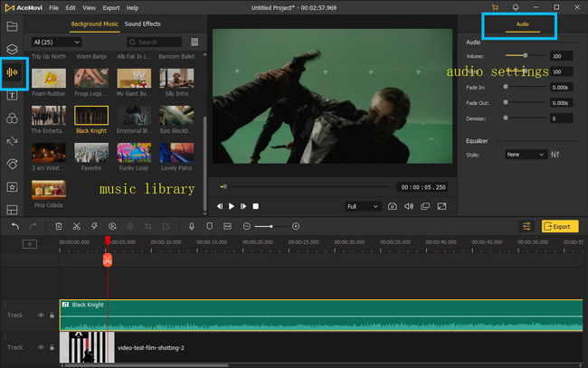Switch music library to grid view icon

click(194, 42)
